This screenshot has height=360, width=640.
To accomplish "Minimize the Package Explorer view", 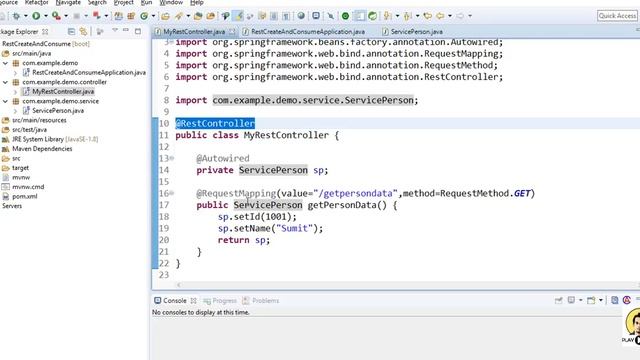I will (x=126, y=31).
